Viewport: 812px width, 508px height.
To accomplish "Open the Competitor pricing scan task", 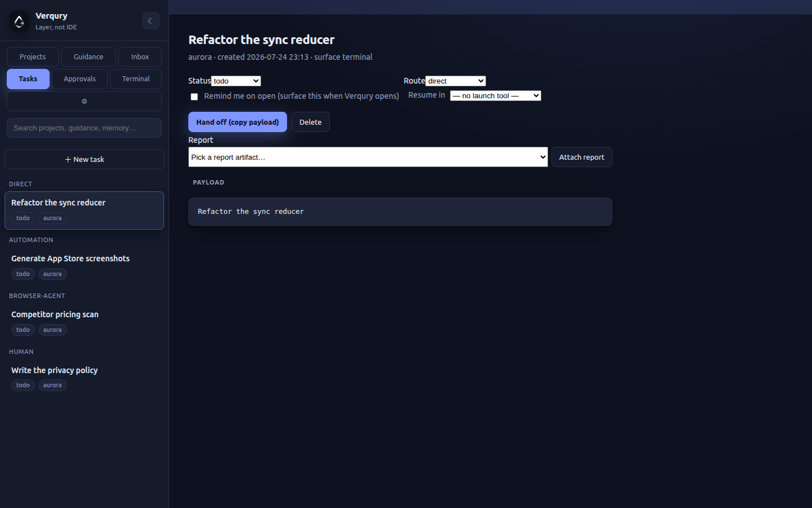I will (84, 322).
